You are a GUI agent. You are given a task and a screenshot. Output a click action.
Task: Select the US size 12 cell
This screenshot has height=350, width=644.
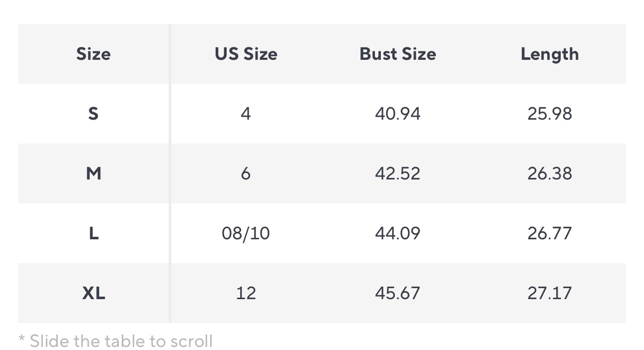[246, 293]
